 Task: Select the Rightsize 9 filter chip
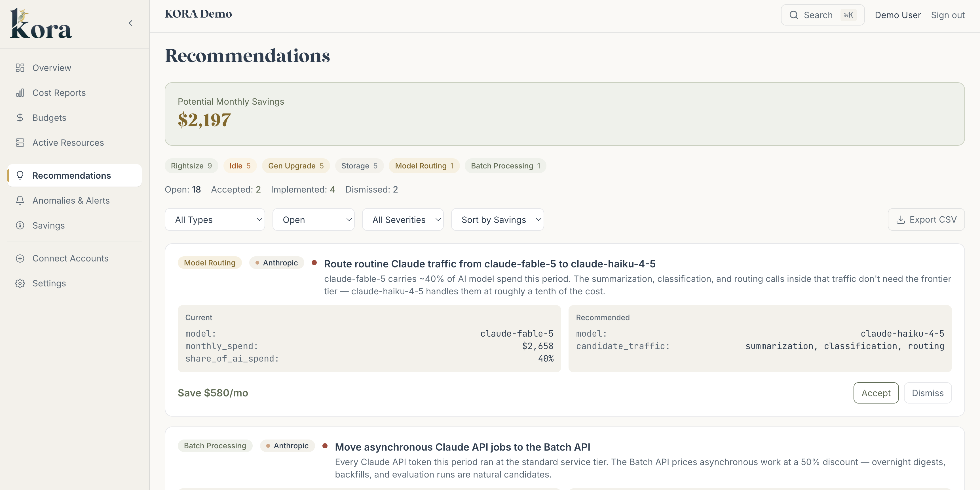[191, 166]
